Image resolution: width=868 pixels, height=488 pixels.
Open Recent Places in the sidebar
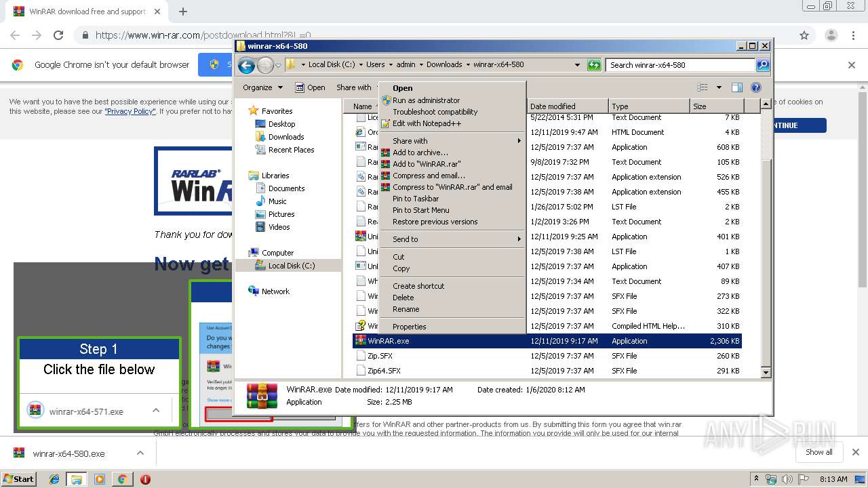[x=291, y=150]
